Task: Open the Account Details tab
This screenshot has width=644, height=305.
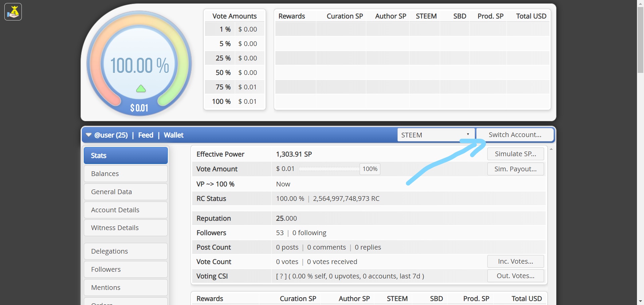Action: [126, 210]
